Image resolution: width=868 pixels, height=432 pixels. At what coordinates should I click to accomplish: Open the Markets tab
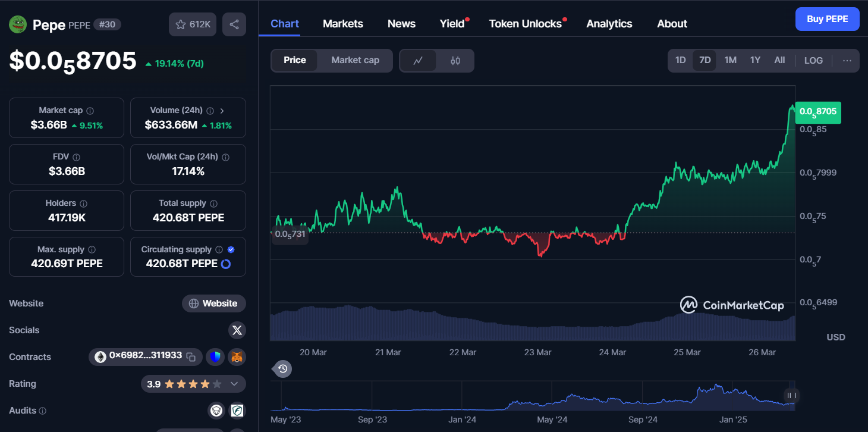[x=343, y=24]
